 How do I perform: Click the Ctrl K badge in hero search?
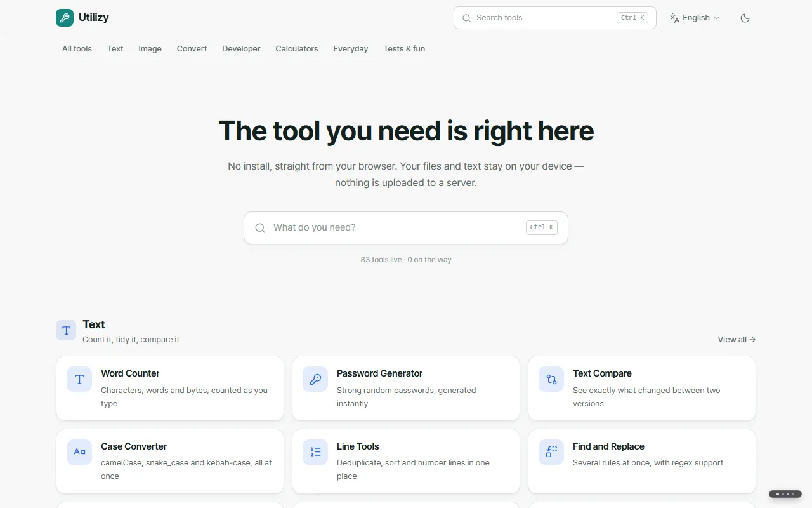(542, 227)
